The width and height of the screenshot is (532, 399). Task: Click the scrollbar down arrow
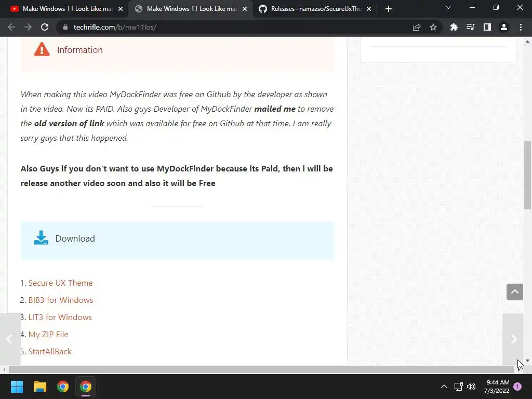click(527, 361)
